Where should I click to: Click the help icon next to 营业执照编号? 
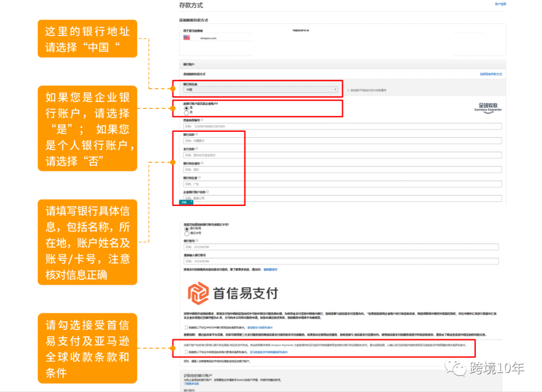pos(202,120)
